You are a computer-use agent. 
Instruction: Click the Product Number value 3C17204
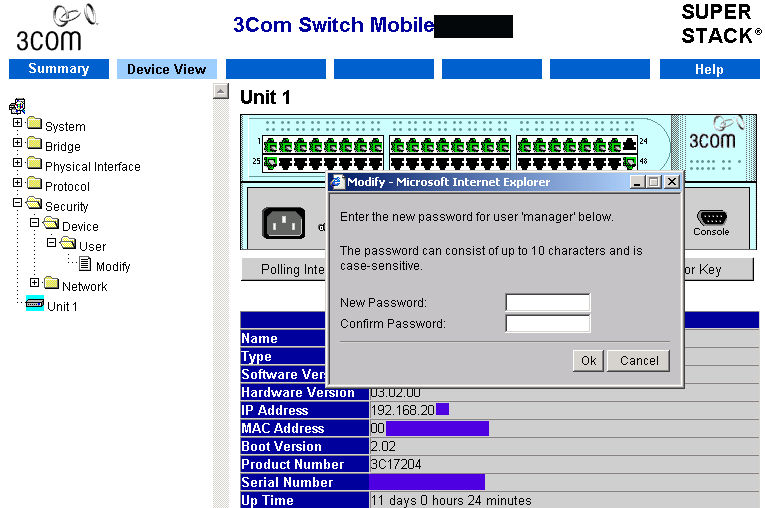pyautogui.click(x=396, y=464)
